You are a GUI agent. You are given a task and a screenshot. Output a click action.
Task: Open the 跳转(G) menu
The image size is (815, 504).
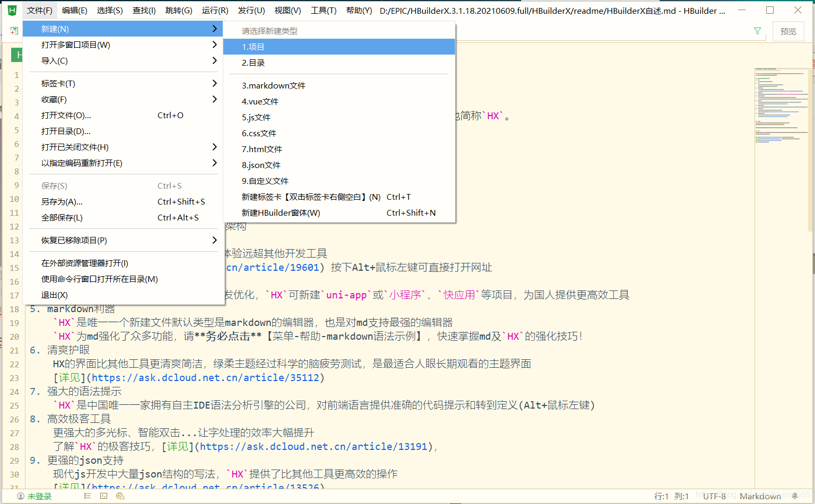[x=179, y=10]
